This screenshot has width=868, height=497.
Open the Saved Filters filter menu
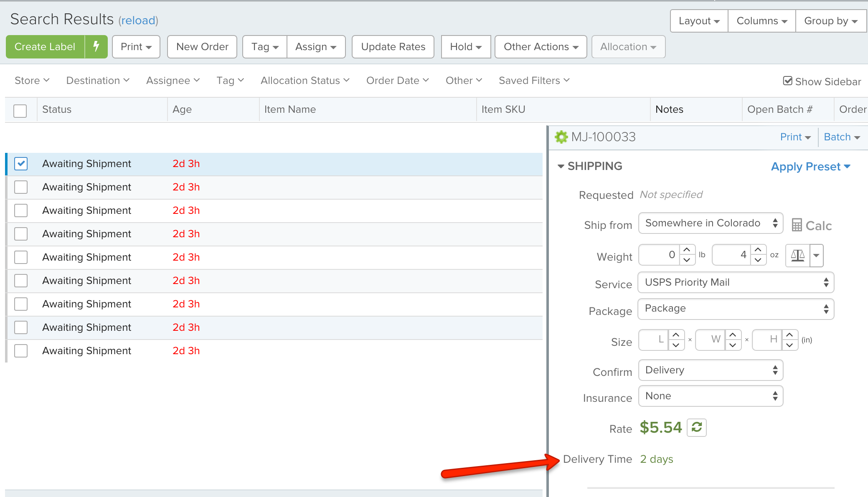(533, 81)
